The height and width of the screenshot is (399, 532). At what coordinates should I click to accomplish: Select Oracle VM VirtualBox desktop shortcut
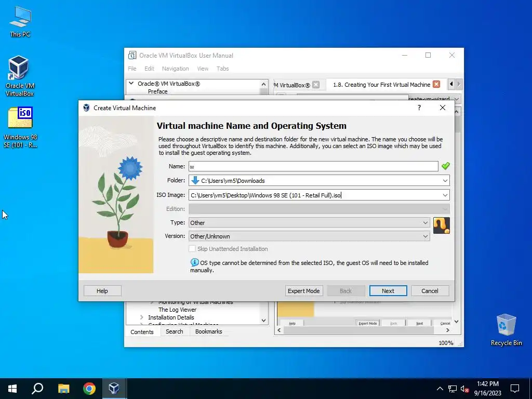tap(19, 76)
